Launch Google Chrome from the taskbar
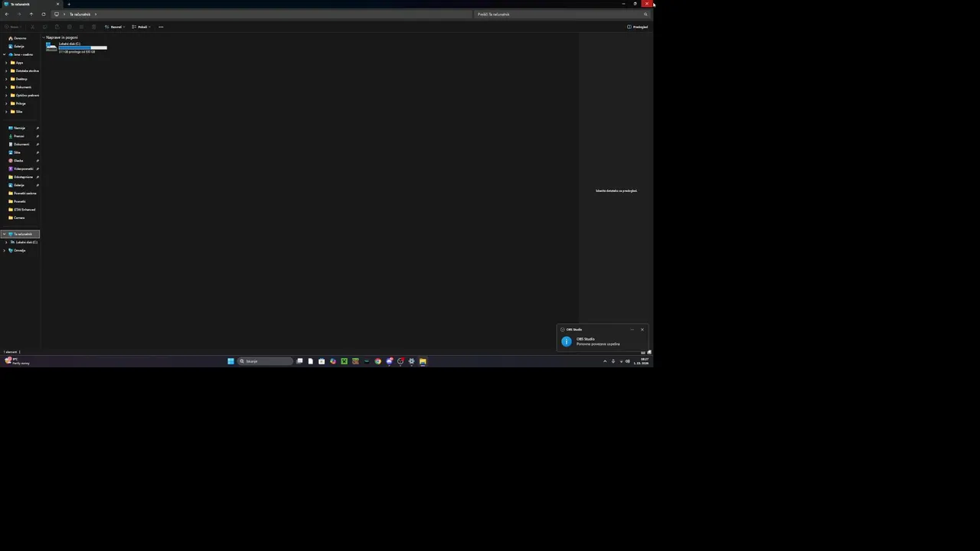Viewport: 980px width, 551px height. point(377,361)
